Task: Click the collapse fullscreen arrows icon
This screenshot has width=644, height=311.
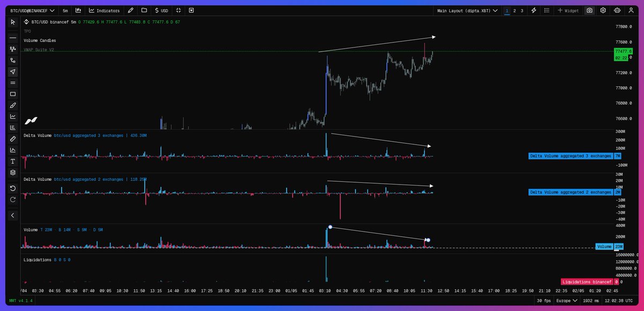Action: (179, 10)
